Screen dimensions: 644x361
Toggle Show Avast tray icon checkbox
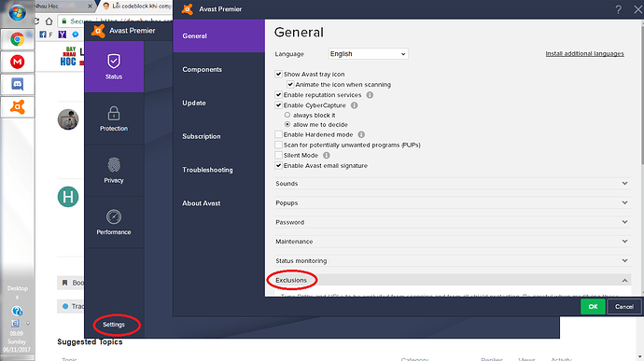[x=278, y=75]
